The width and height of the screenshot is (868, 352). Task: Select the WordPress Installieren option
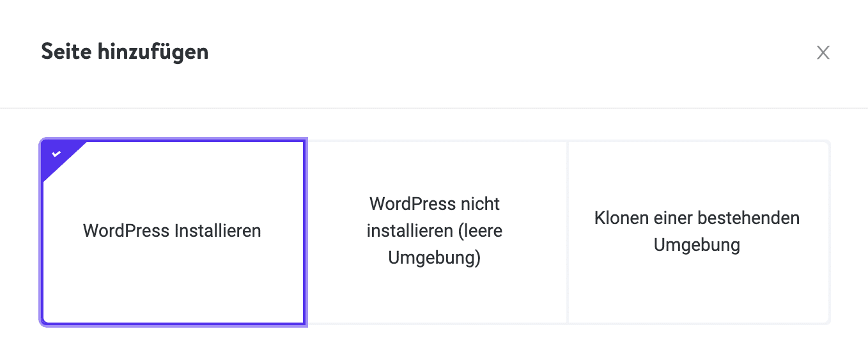(x=173, y=232)
